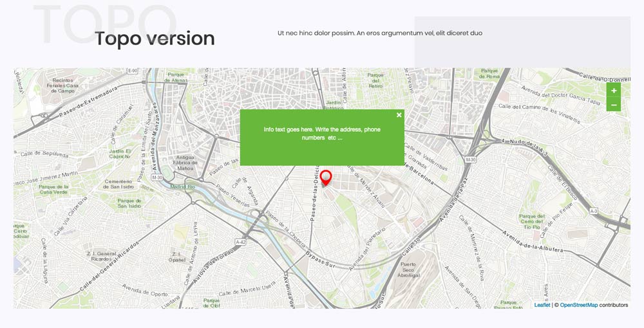Click the red map marker pin

[x=326, y=178]
